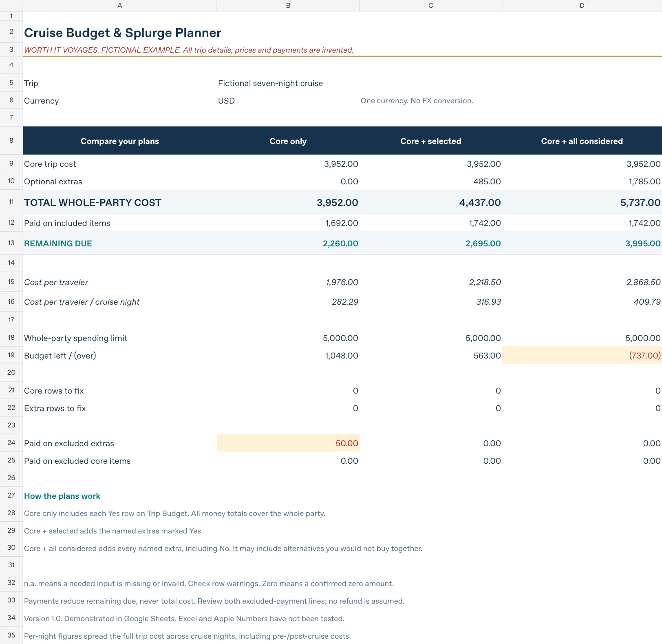Click the 'WORTH IT VOYAGES' disclaimer line

189,50
